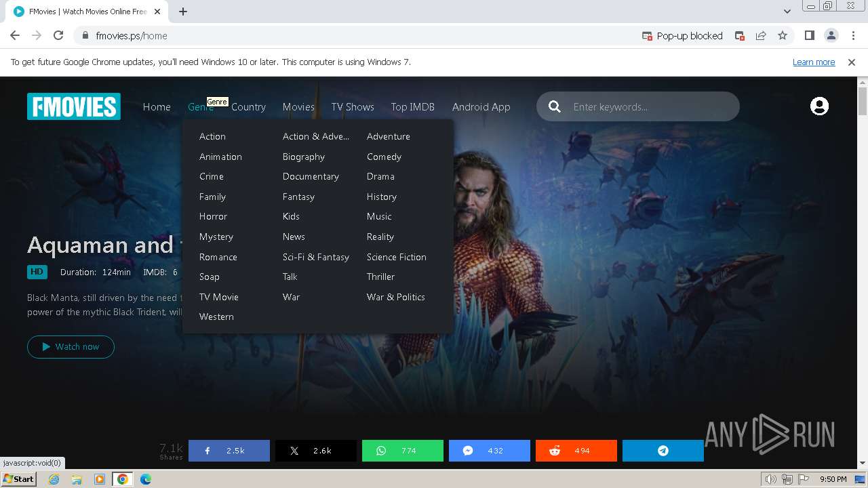
Task: Select the Science Fiction genre
Action: (397, 257)
